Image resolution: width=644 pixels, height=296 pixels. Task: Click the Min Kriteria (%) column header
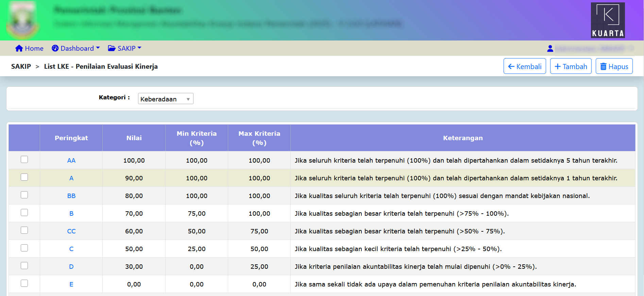point(197,138)
